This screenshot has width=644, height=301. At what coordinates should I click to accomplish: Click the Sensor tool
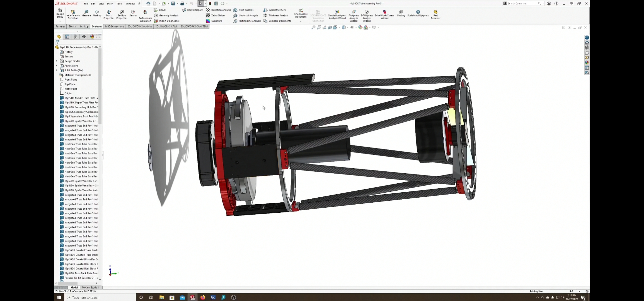click(x=133, y=13)
